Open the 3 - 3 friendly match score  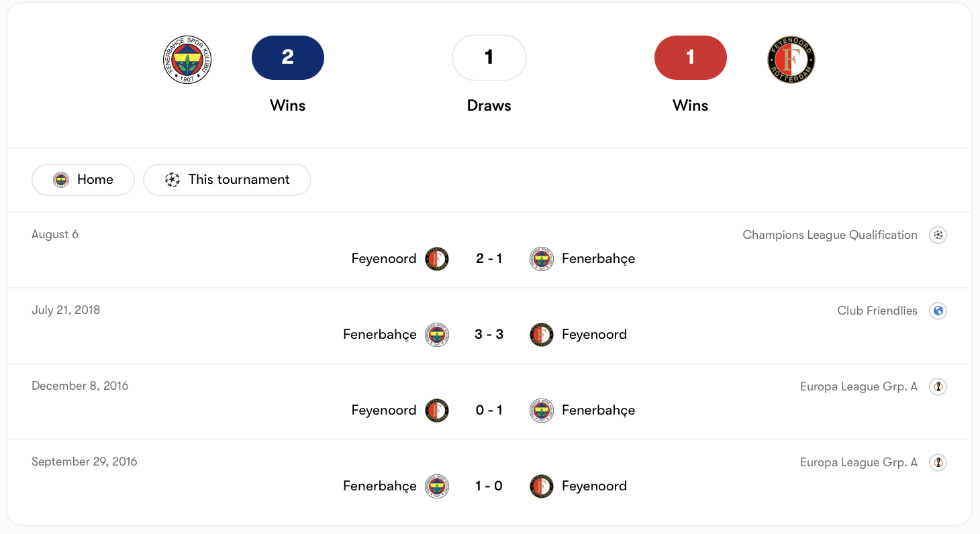click(x=489, y=334)
